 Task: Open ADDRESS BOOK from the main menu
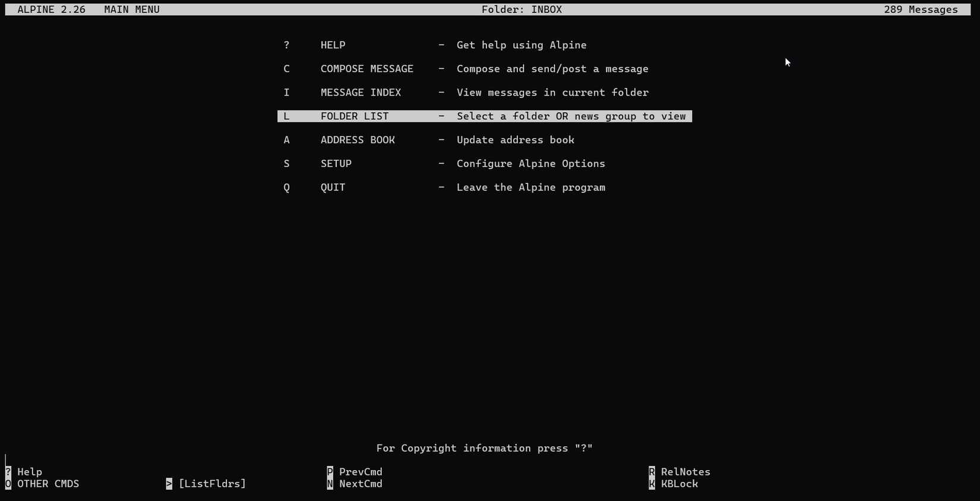358,140
